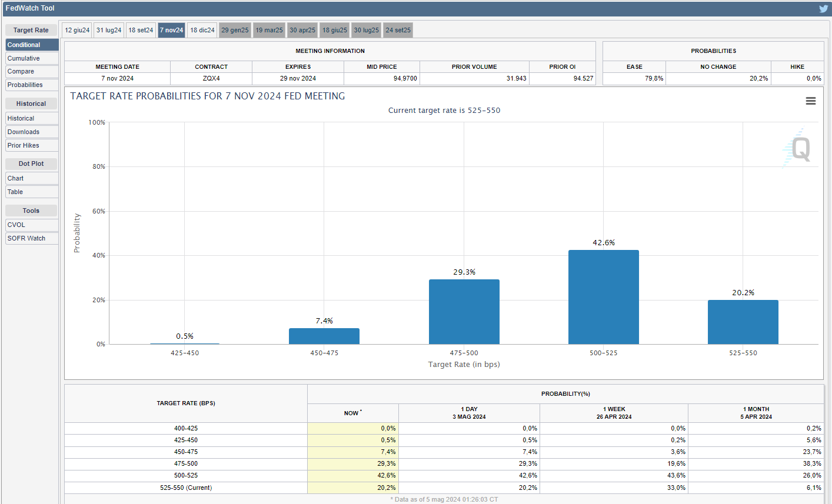Open the Dot Plot Chart view

32,178
